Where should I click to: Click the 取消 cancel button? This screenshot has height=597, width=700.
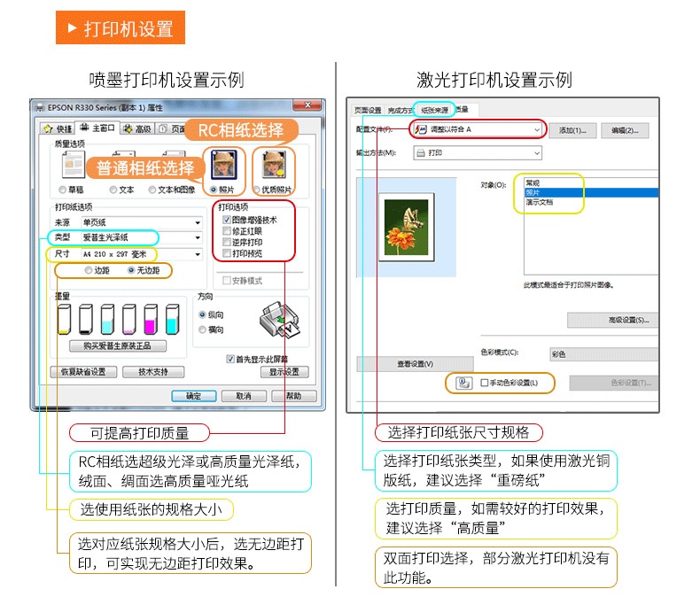(x=244, y=396)
